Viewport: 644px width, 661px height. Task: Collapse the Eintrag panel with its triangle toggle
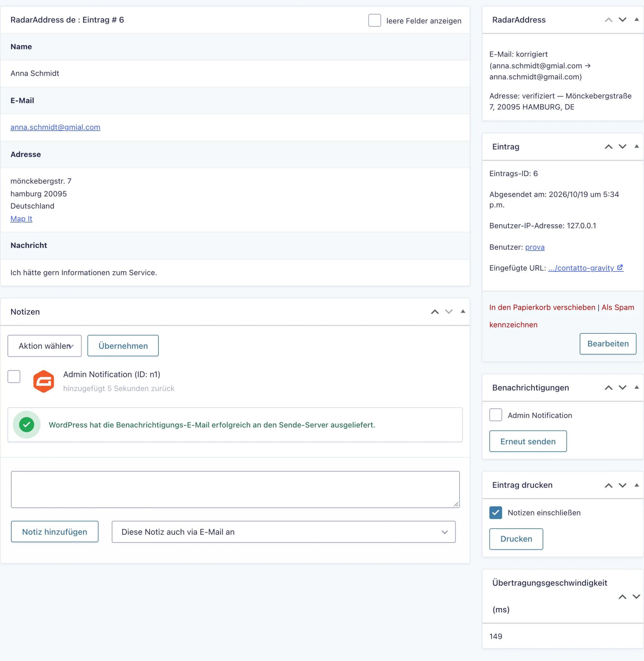[x=637, y=146]
